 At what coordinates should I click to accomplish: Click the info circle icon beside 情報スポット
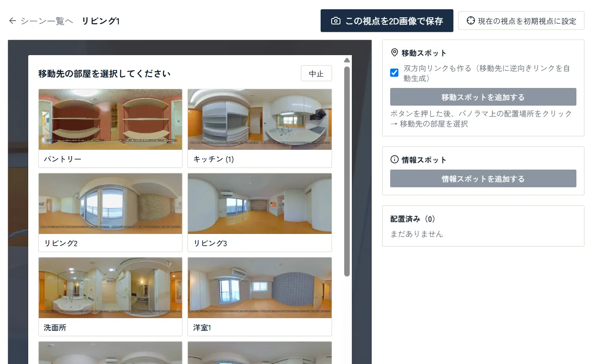pos(394,159)
